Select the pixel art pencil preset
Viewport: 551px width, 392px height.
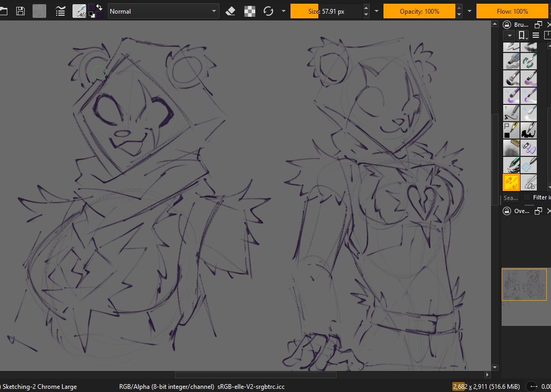(x=511, y=130)
